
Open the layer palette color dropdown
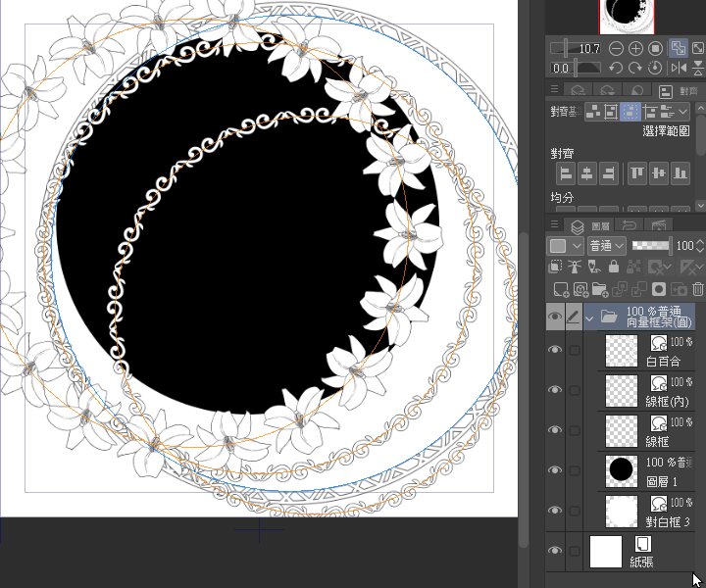coord(566,246)
